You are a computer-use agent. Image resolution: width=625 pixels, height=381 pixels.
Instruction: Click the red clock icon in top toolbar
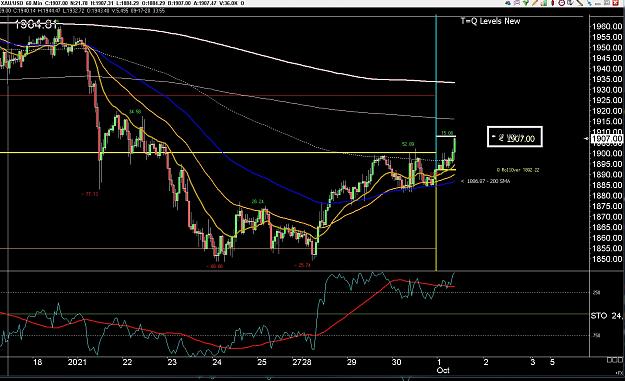[x=562, y=3]
